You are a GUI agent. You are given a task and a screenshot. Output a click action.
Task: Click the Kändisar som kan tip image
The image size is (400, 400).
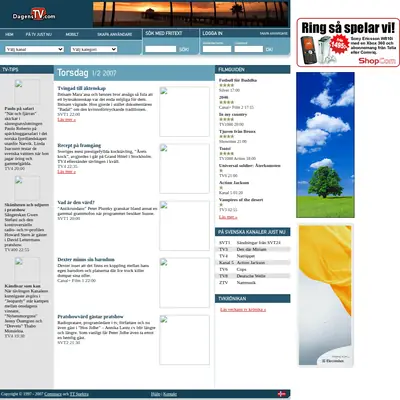click(27, 270)
